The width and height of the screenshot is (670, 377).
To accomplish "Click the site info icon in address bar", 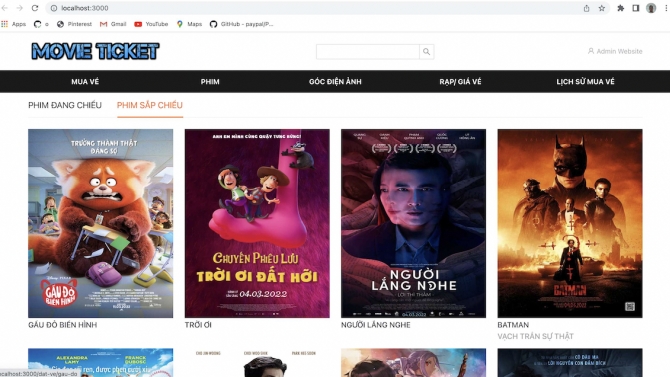I will (x=54, y=8).
